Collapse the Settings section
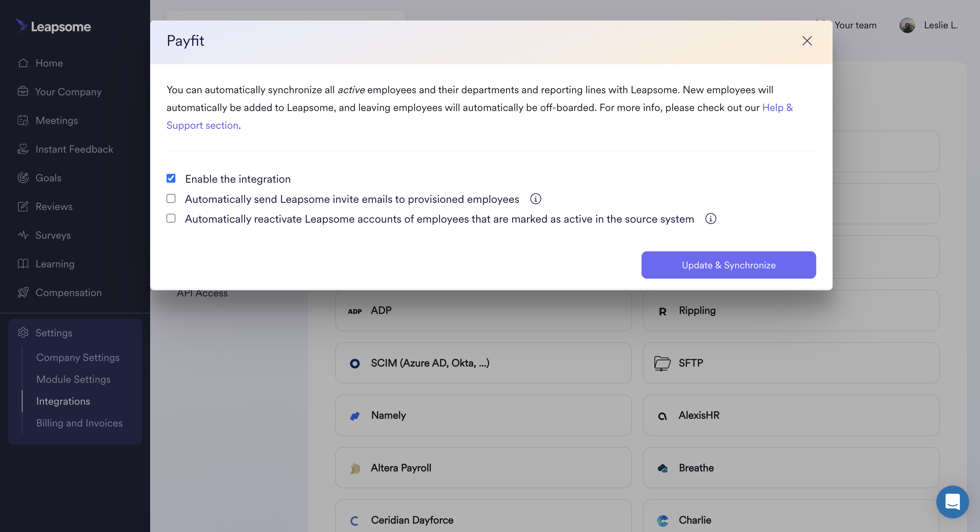The width and height of the screenshot is (980, 532). [54, 333]
